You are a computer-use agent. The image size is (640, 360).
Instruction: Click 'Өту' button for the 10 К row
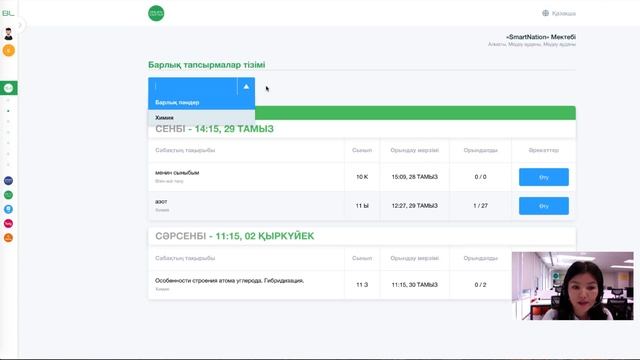[544, 177]
